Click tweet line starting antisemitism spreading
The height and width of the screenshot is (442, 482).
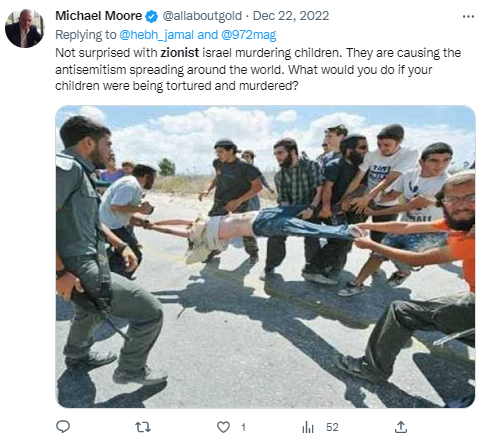click(244, 70)
